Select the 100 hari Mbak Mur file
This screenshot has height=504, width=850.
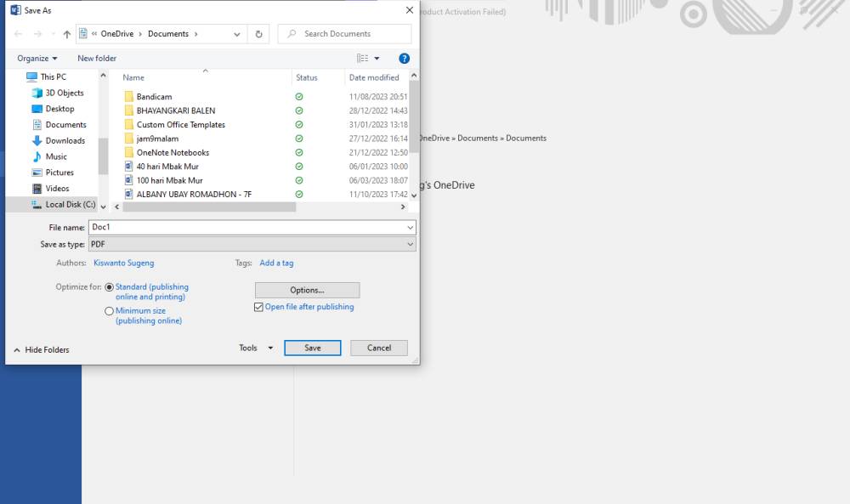click(169, 180)
